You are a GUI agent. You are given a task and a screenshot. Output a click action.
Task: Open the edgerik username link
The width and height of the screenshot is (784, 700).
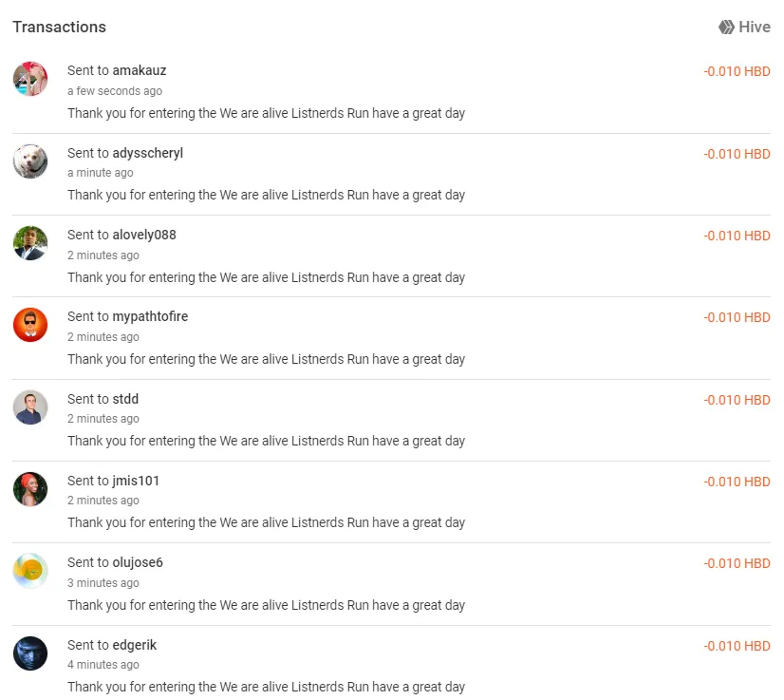134,645
